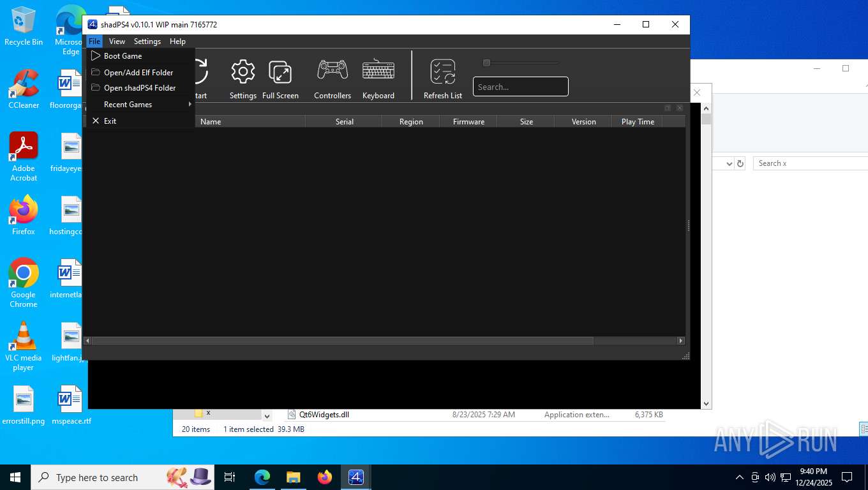Click the File Explorer 'Search x' box
The width and height of the screenshot is (868, 490).
pos(811,163)
